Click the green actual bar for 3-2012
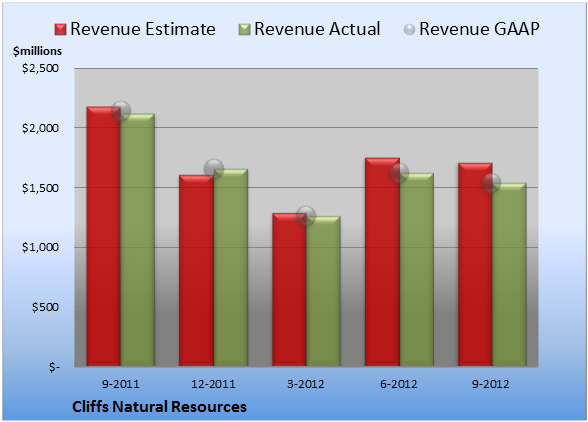The width and height of the screenshot is (588, 422). (323, 291)
